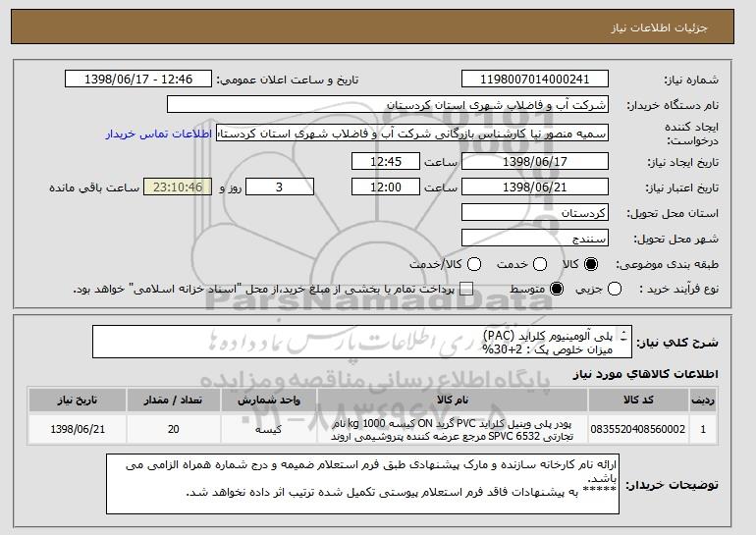Click the creation time field 12:45
Image resolution: width=756 pixels, height=535 pixels.
(x=386, y=161)
